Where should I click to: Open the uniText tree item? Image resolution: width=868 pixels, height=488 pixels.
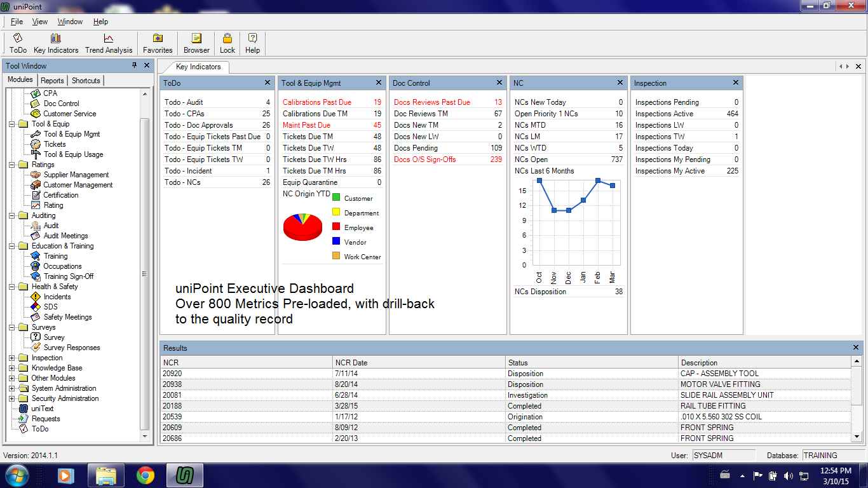pos(43,409)
